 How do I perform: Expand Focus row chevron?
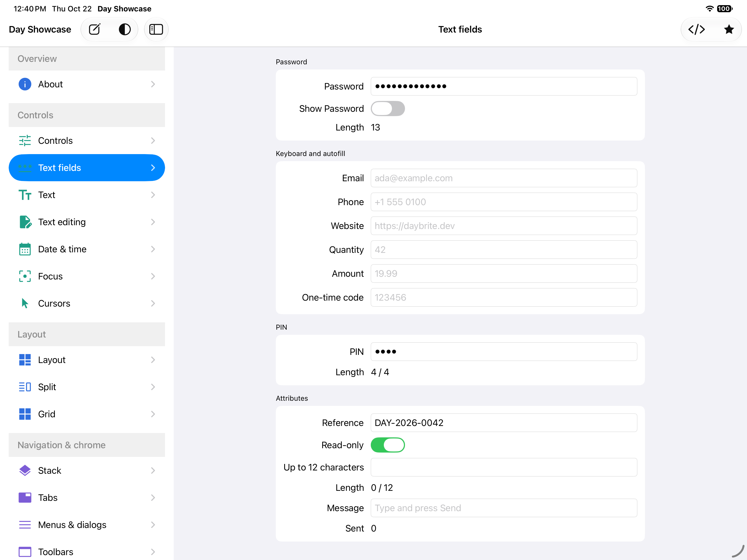pyautogui.click(x=153, y=276)
